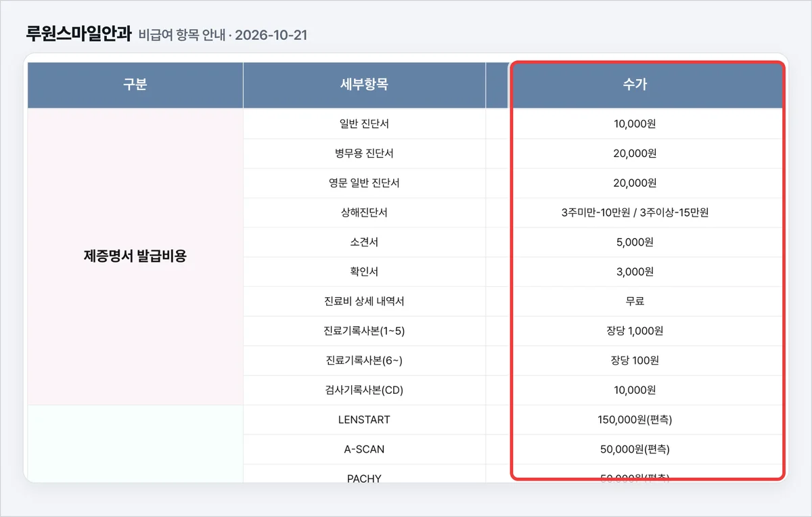This screenshot has width=812, height=517.
Task: Click the 3주미만-10만원 / 3주이상-15만원 price cell
Action: point(635,212)
